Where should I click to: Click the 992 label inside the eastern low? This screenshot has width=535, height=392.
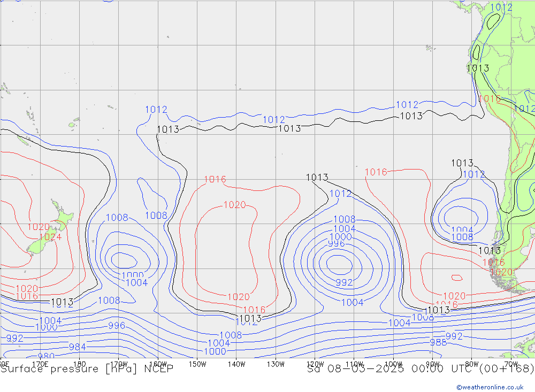click(344, 282)
